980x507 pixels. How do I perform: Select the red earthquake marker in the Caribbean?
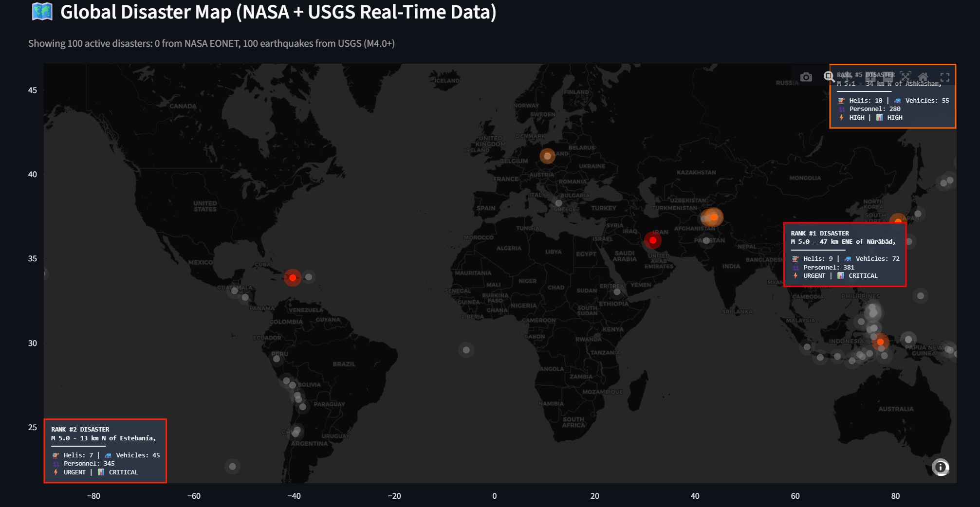[293, 278]
